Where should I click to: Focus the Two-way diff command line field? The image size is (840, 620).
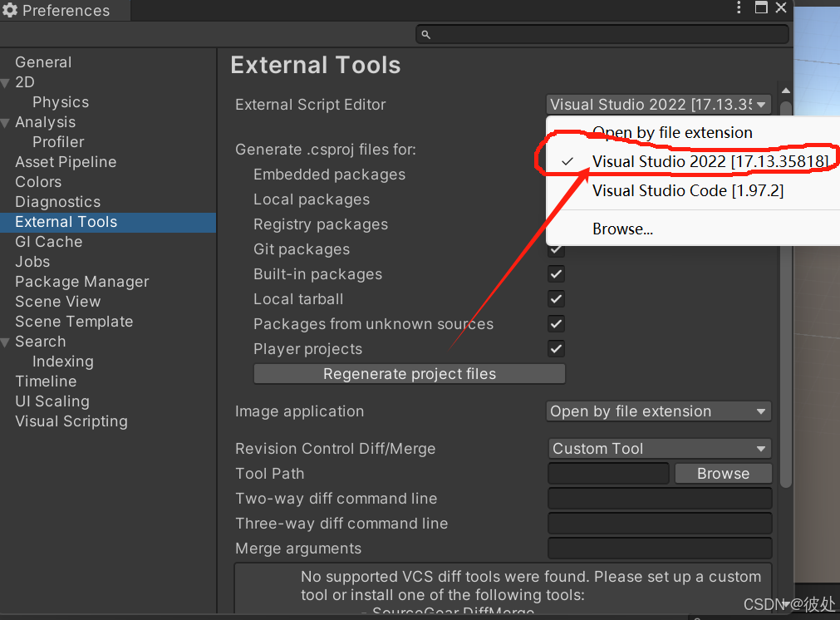[x=660, y=499]
